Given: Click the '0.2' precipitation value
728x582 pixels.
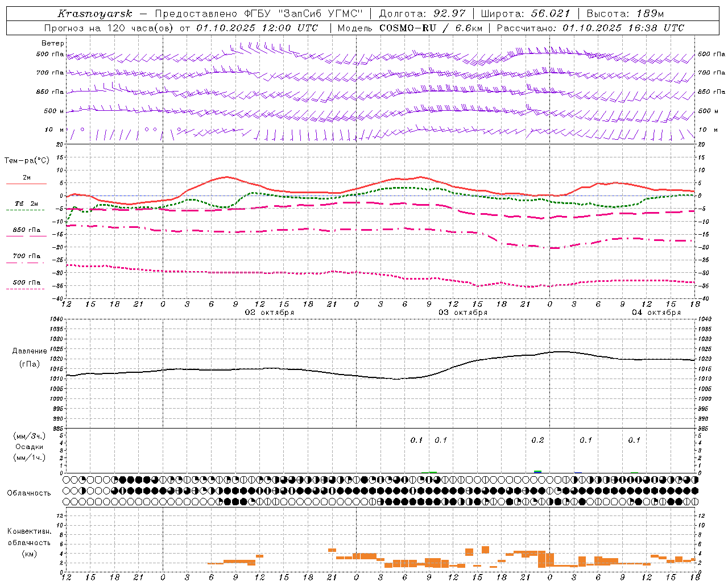Looking at the screenshot, I should click(537, 440).
